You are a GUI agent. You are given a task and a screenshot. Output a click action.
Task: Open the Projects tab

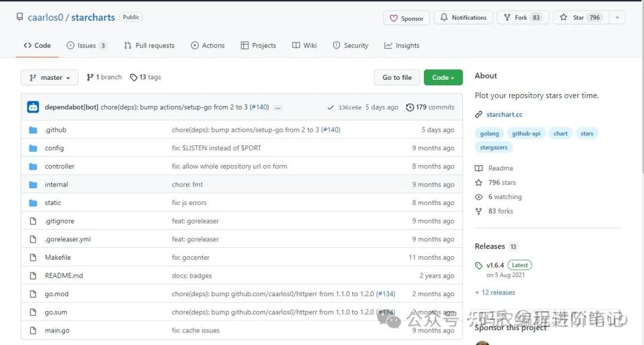pos(258,45)
